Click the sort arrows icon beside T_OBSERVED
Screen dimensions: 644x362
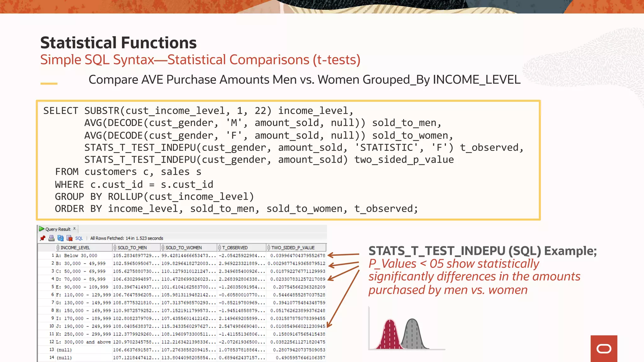[x=219, y=248]
